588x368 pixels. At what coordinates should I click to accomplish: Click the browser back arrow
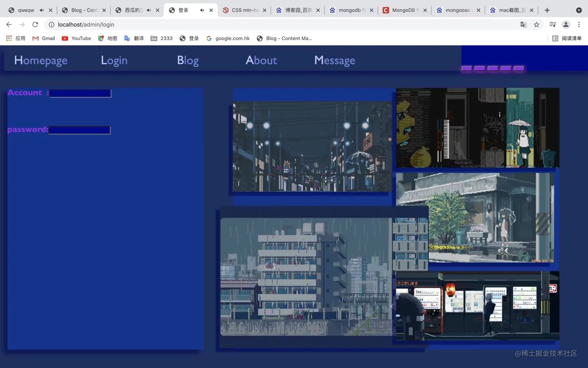coord(9,25)
